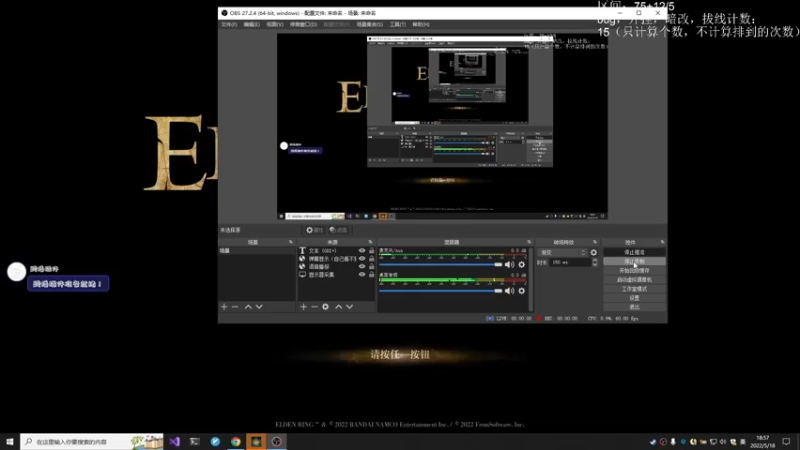This screenshot has height=450, width=800.
Task: Move scene up with the Scenes panel up arrow
Action: point(248,307)
